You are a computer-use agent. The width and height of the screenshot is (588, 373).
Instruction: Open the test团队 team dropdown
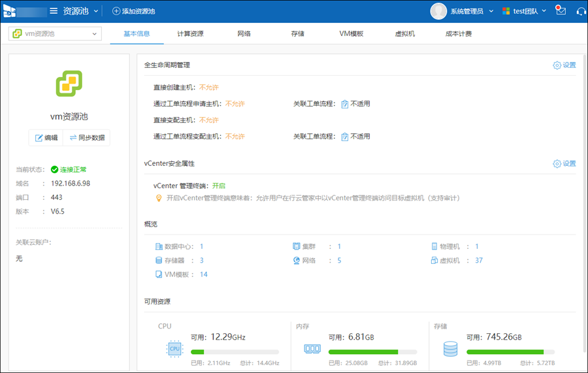525,11
